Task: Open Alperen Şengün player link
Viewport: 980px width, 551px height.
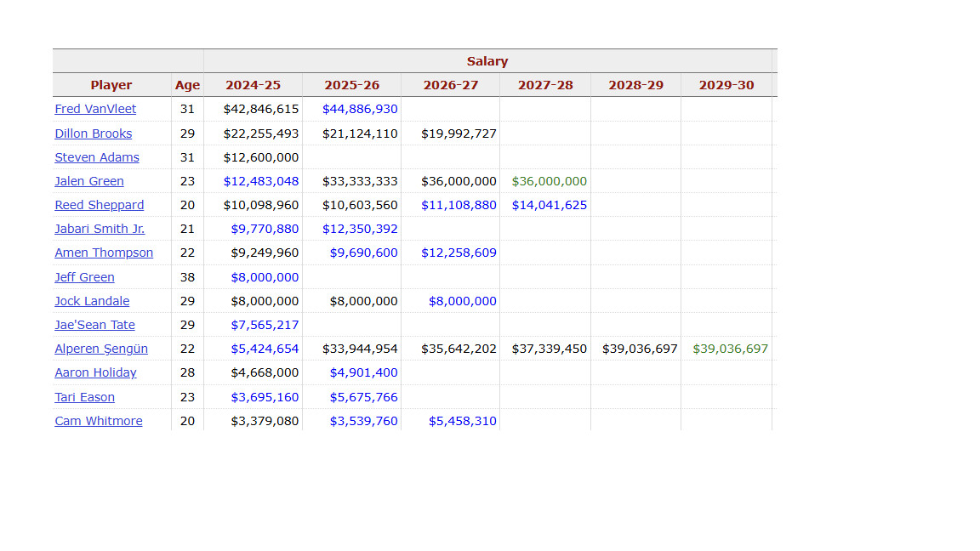Action: point(101,349)
